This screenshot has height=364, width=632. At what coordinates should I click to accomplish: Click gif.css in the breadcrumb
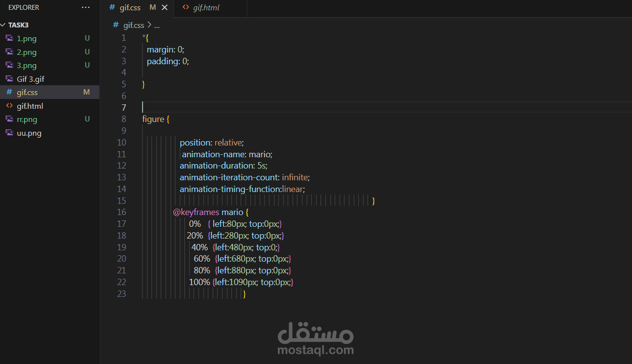[x=134, y=25]
